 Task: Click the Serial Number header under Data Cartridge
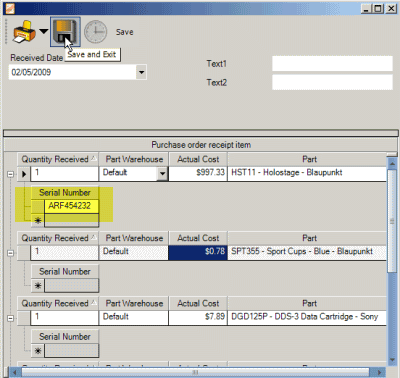[65, 337]
